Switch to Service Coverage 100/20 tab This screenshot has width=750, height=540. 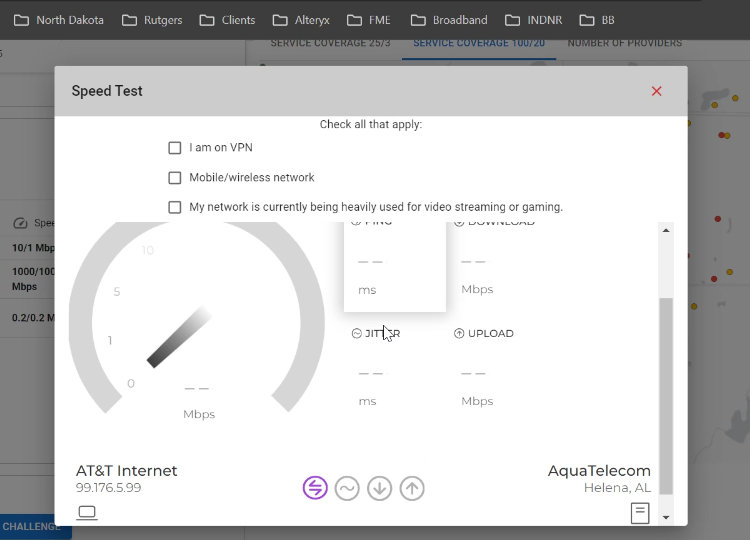pos(479,44)
